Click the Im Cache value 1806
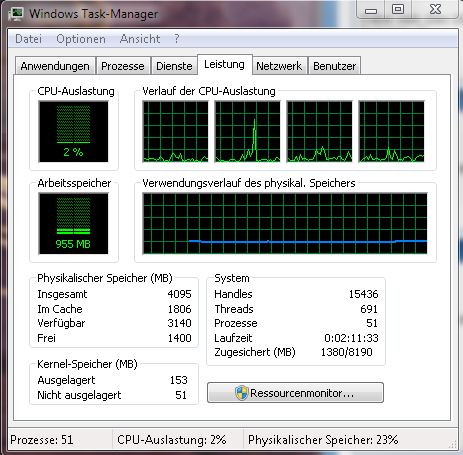463x455 pixels. [x=179, y=309]
